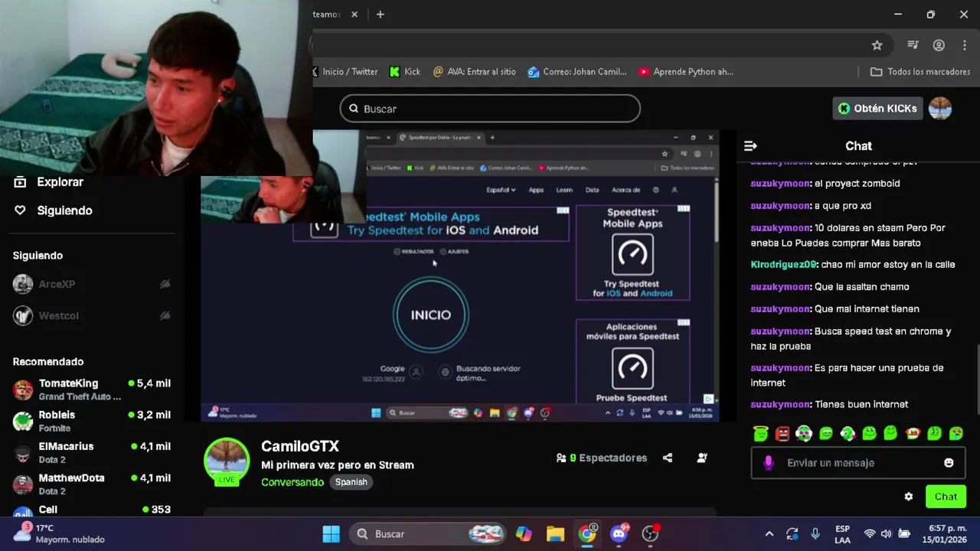Launch Copilot from the taskbar
980x551 pixels.
click(524, 533)
